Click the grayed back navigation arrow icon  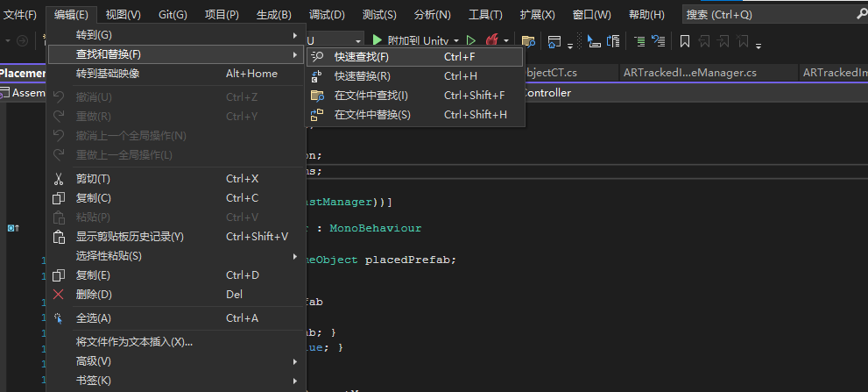(x=22, y=40)
